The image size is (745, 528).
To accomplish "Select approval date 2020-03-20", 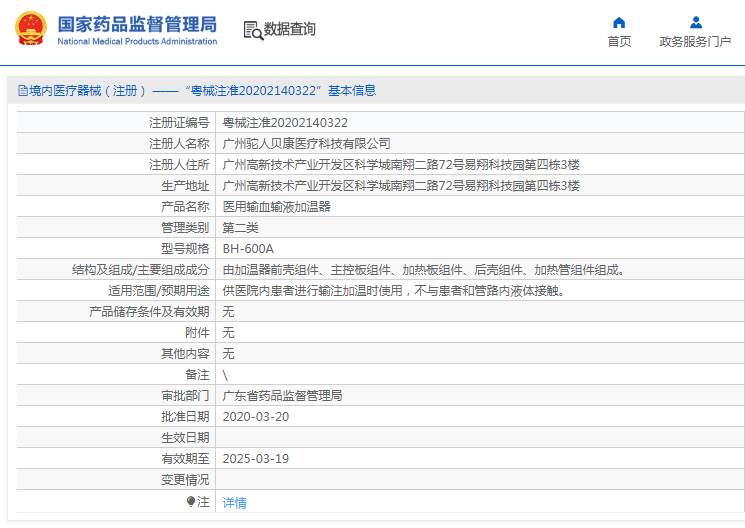I will (x=256, y=416).
